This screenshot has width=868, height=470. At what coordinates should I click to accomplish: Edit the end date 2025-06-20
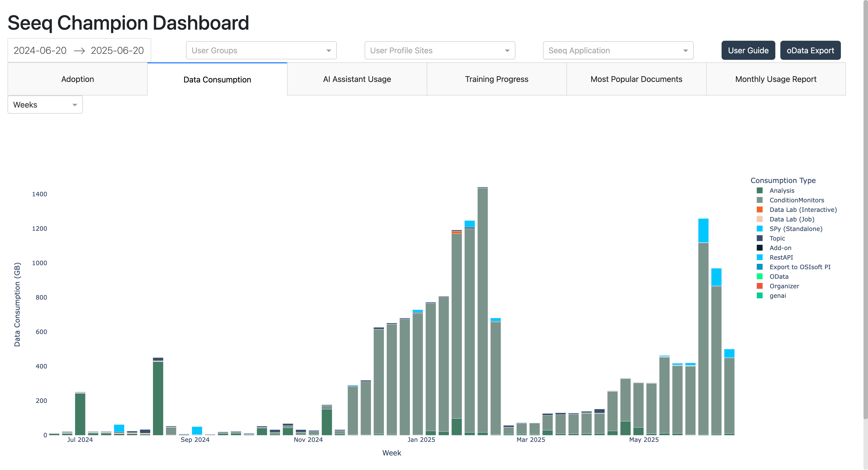117,51
